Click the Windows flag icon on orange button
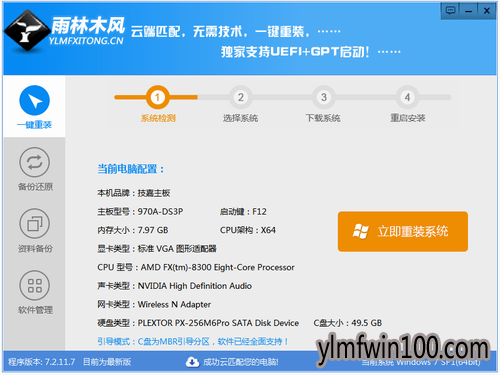Screen dimensions: 500x375 pyautogui.click(x=361, y=231)
